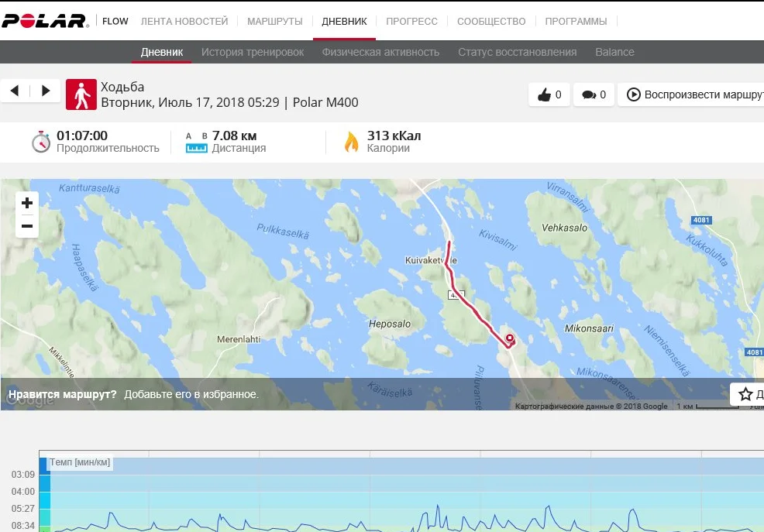The height and width of the screenshot is (532, 764).
Task: Open the FLOW home link
Action: [115, 22]
